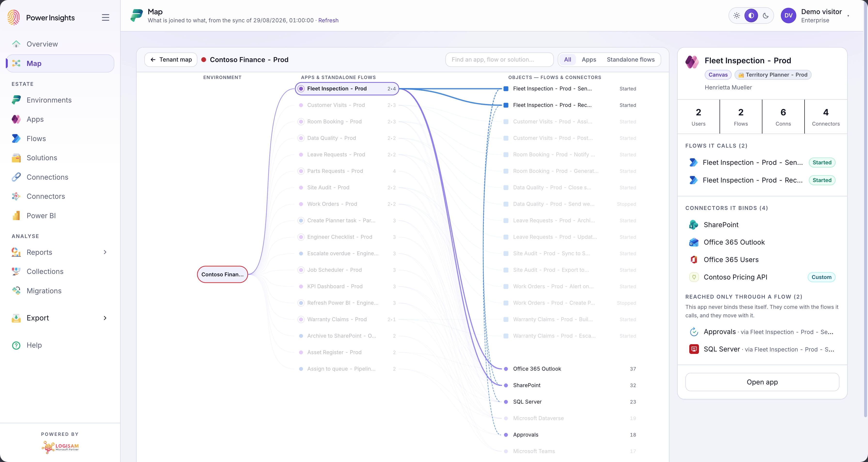The image size is (868, 462).
Task: Switch to dark theme with the moon icon
Action: (766, 16)
